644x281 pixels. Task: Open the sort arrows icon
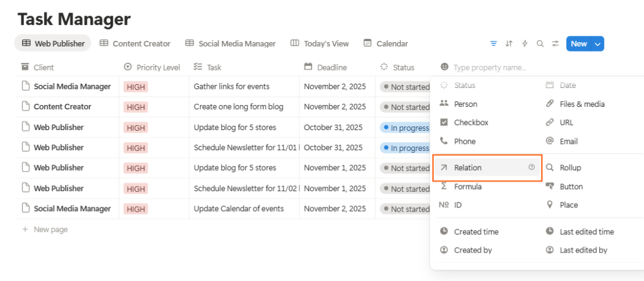[509, 44]
